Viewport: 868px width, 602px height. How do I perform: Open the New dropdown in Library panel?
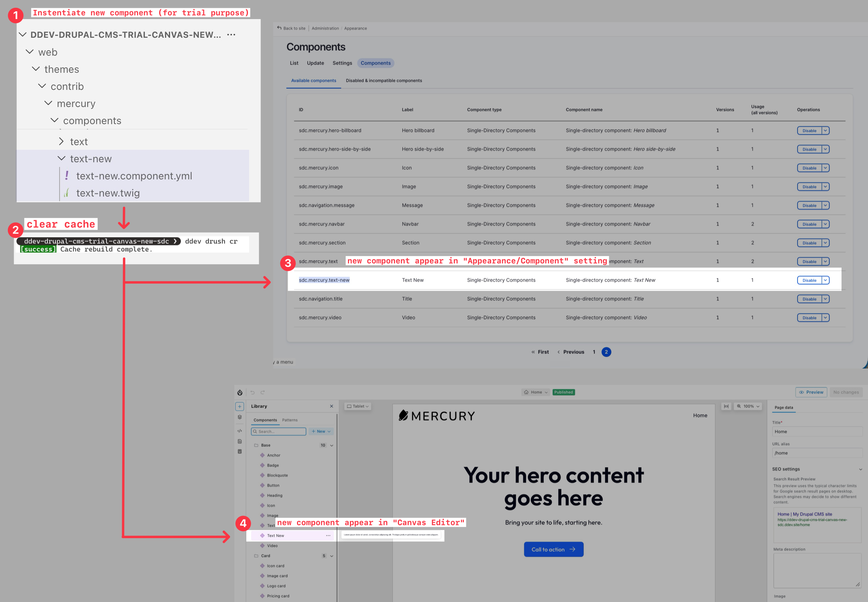tap(322, 431)
